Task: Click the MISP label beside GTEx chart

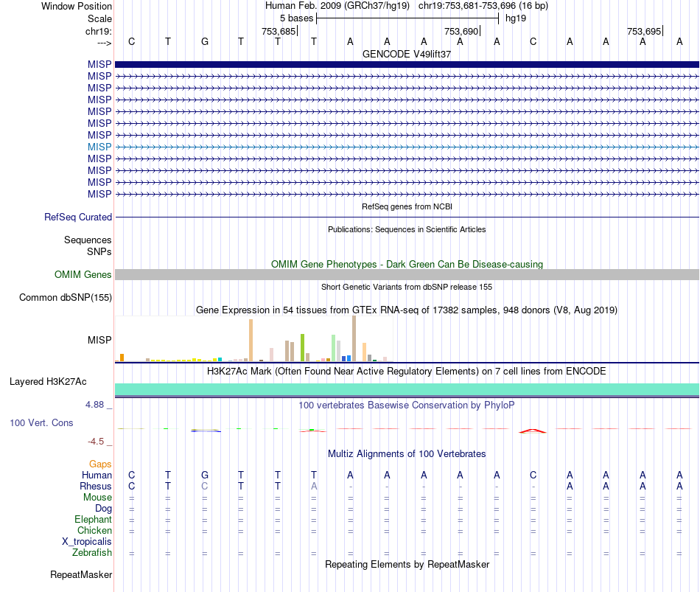Action: [x=99, y=340]
